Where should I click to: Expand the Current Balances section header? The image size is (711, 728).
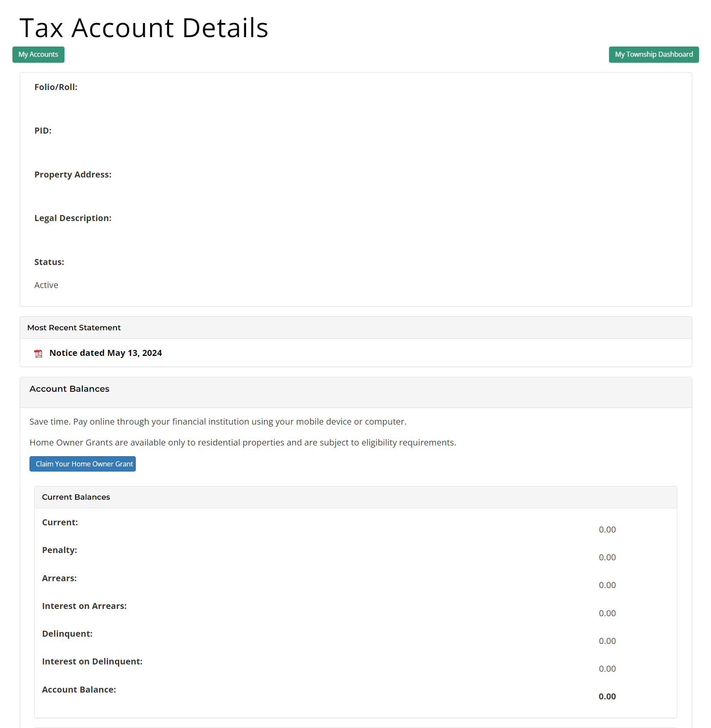(x=76, y=497)
